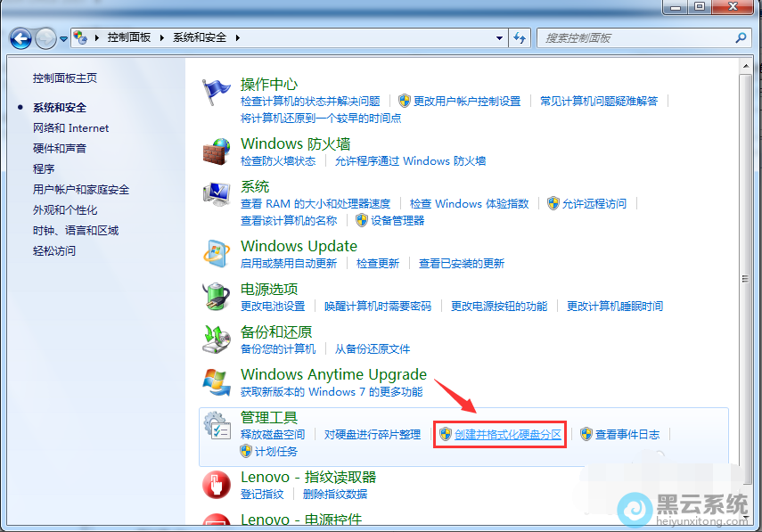762x532 pixels.
Task: Click inside the 搜索控制面板 search box
Action: (x=642, y=37)
